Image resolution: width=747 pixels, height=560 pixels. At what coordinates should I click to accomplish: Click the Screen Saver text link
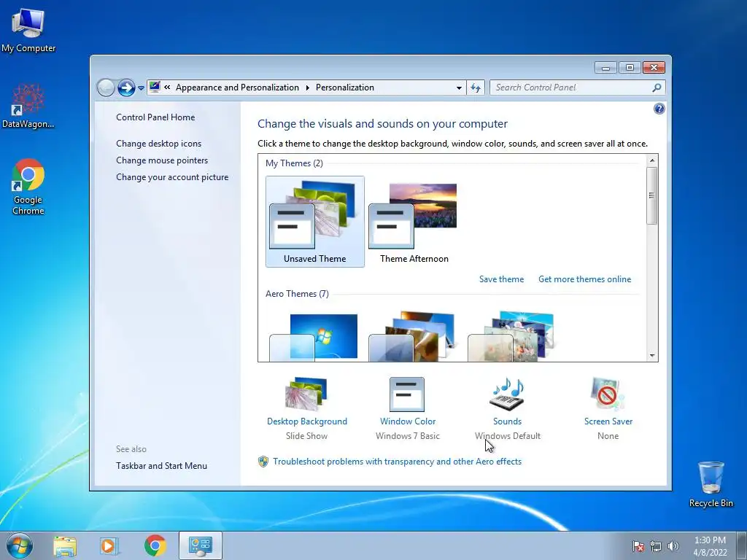[x=608, y=421]
